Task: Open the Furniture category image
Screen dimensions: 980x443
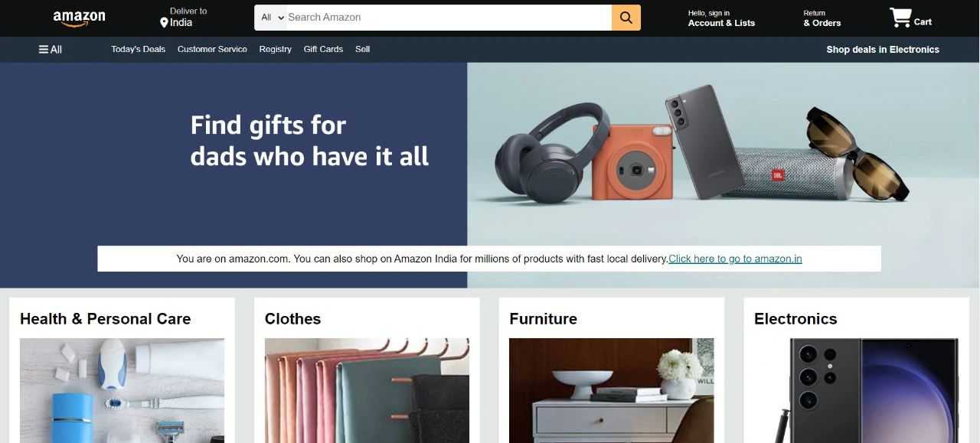Action: click(x=612, y=390)
